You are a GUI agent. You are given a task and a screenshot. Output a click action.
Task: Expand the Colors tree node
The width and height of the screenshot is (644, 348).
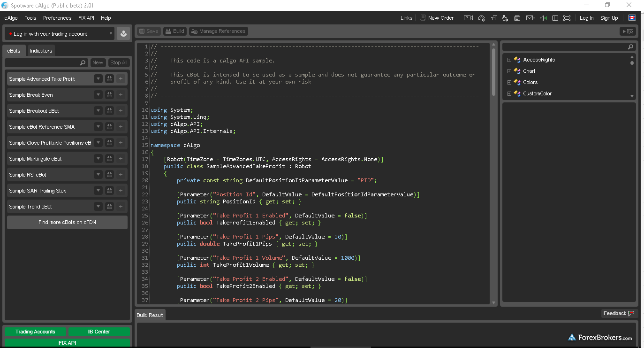[509, 82]
